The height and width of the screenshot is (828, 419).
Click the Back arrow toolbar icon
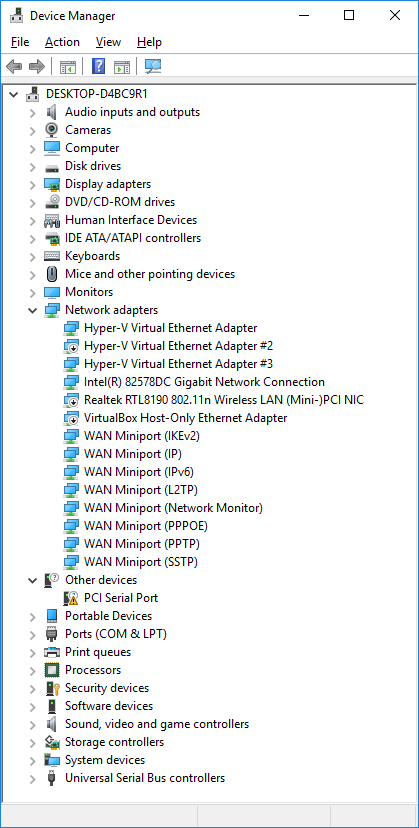pos(14,67)
